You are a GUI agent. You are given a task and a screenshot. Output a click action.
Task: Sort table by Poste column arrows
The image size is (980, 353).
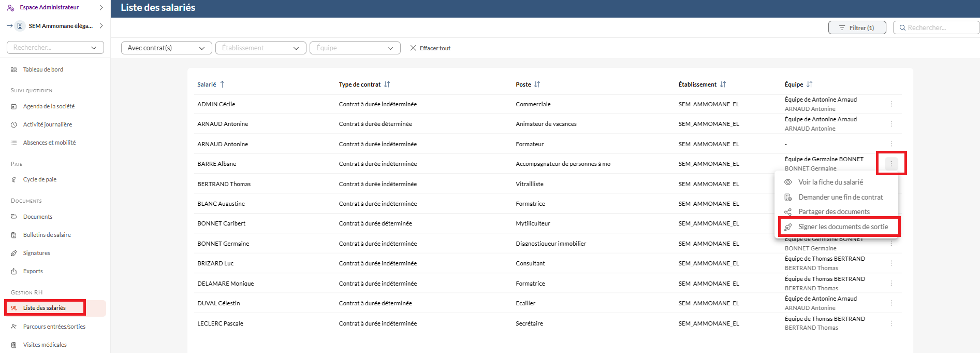coord(537,84)
